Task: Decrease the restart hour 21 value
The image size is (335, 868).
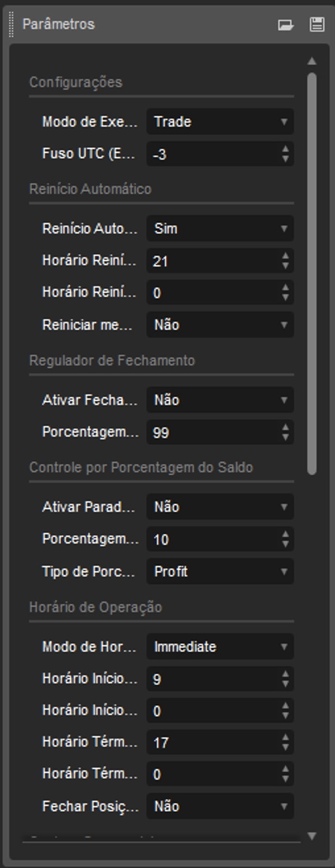Action: 286,265
